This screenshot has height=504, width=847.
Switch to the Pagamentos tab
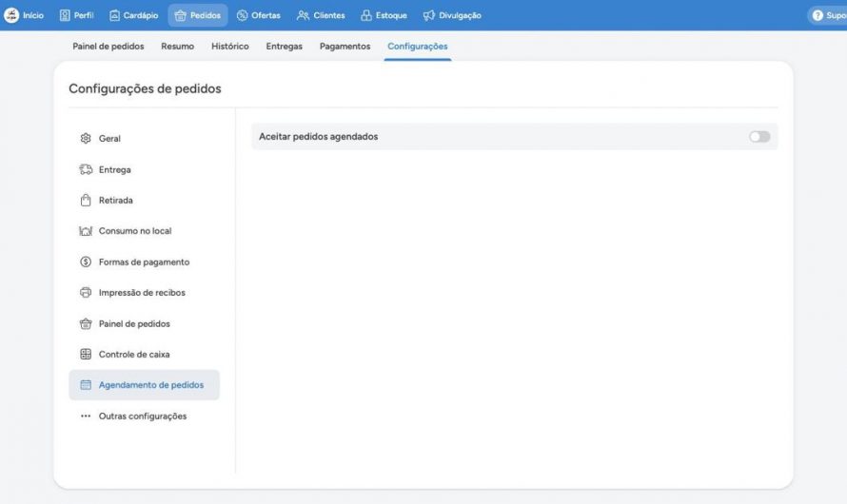coord(345,47)
